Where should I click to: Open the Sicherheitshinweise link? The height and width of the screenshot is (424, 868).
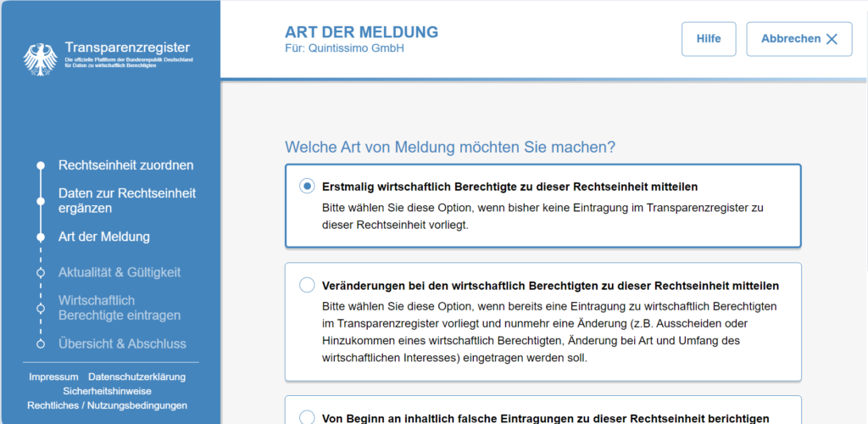tap(107, 391)
